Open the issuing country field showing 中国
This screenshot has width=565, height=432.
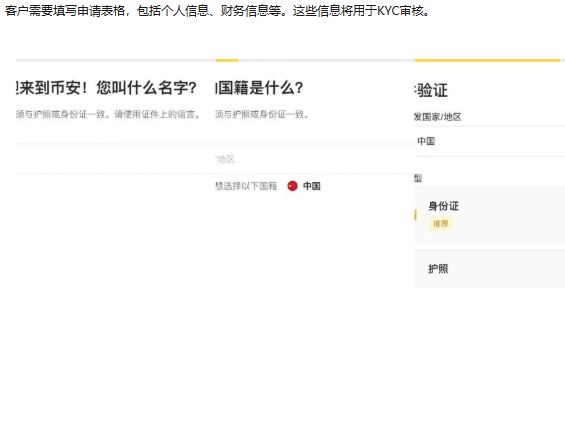coord(490,141)
